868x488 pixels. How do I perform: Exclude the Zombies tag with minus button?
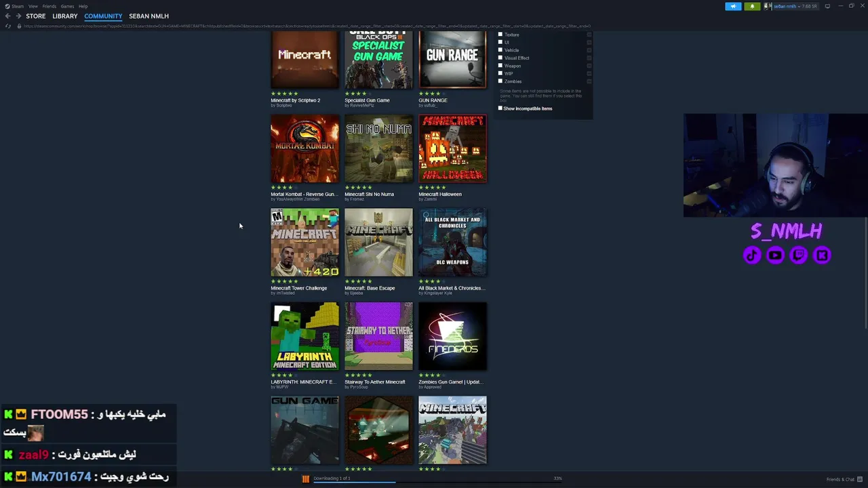click(589, 81)
